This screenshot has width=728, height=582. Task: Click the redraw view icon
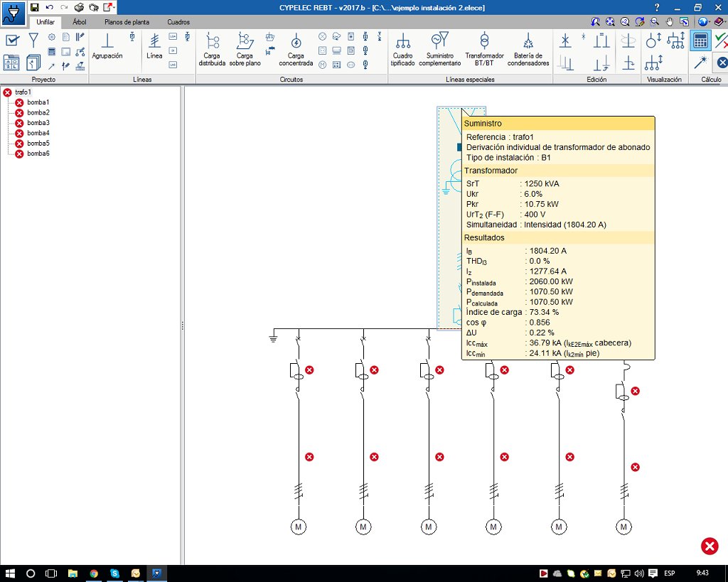click(x=639, y=22)
